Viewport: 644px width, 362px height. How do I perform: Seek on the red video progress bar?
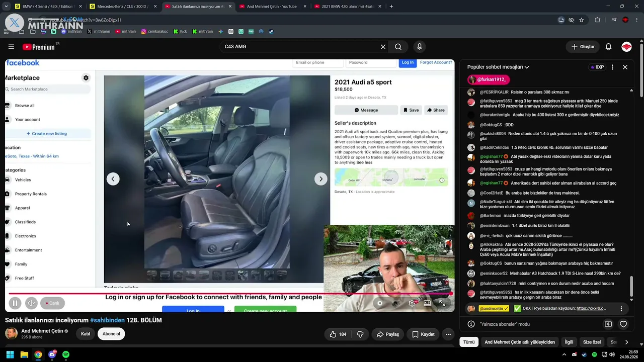click(230, 294)
